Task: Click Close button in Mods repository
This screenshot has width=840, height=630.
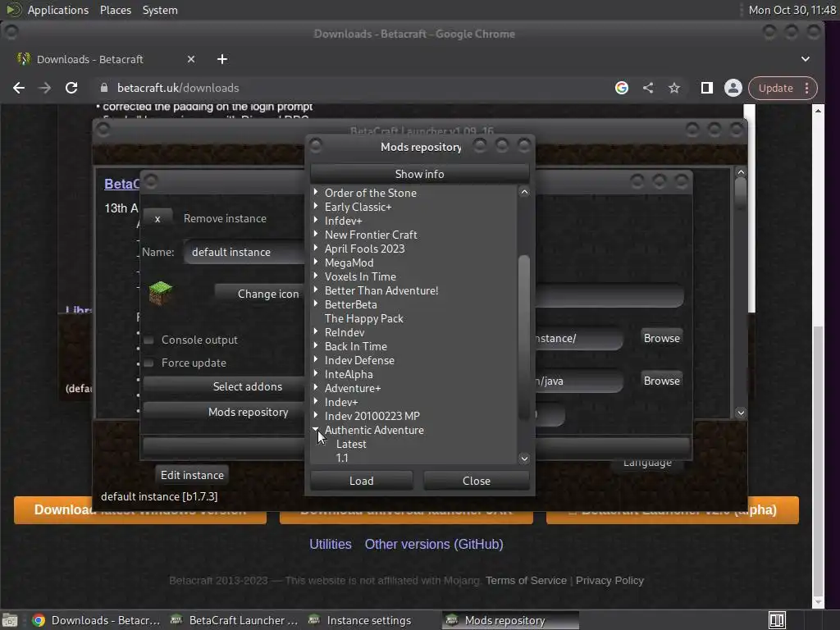Action: tap(477, 481)
